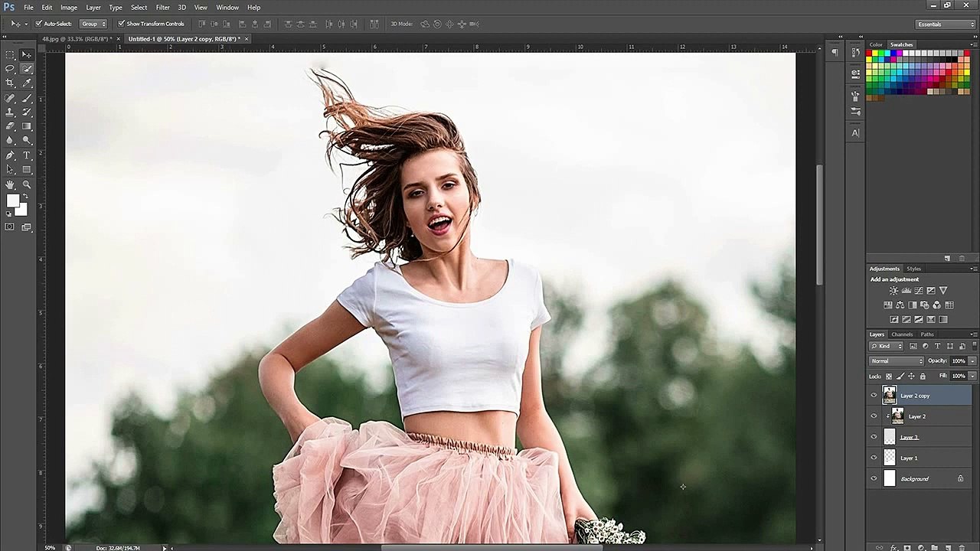Click the add layer mask icon
This screenshot has height=551, width=980.
907,547
